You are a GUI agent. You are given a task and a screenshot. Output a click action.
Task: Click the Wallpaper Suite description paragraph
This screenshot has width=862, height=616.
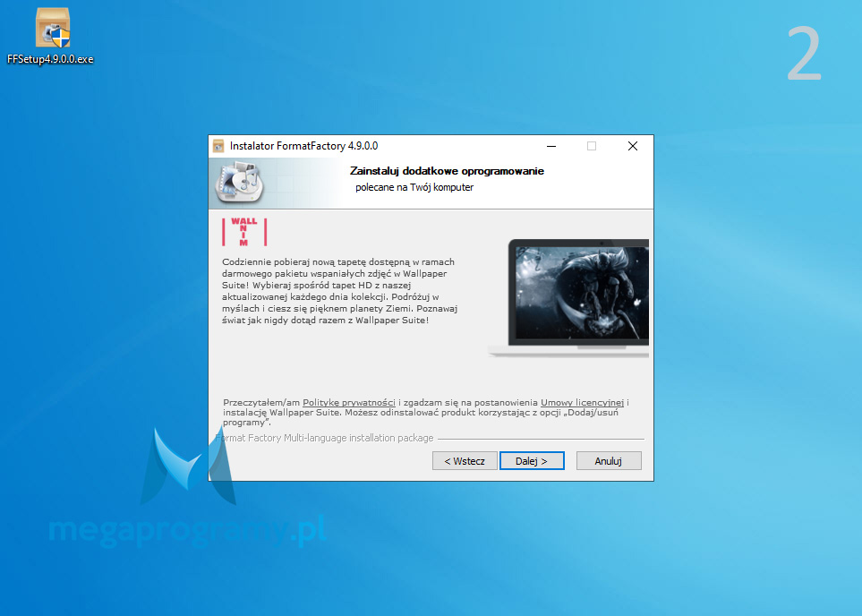click(340, 291)
